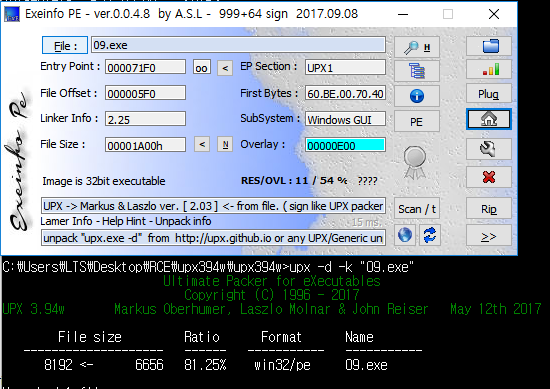Close the Exeinfo PE window

[x=494, y=14]
